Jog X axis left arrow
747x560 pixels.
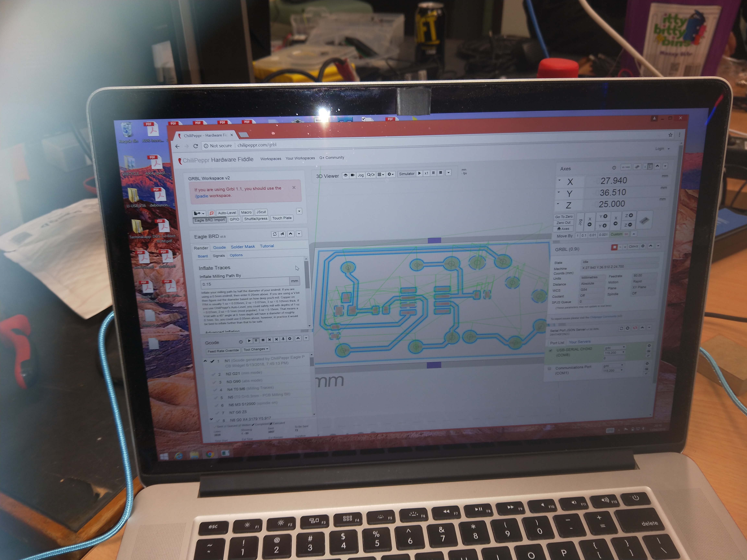(x=590, y=222)
